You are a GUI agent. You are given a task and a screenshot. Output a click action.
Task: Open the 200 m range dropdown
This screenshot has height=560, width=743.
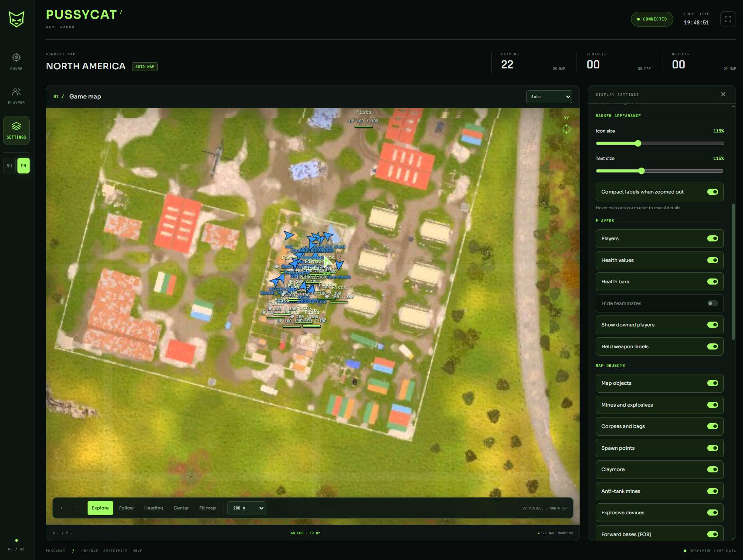tap(246, 508)
